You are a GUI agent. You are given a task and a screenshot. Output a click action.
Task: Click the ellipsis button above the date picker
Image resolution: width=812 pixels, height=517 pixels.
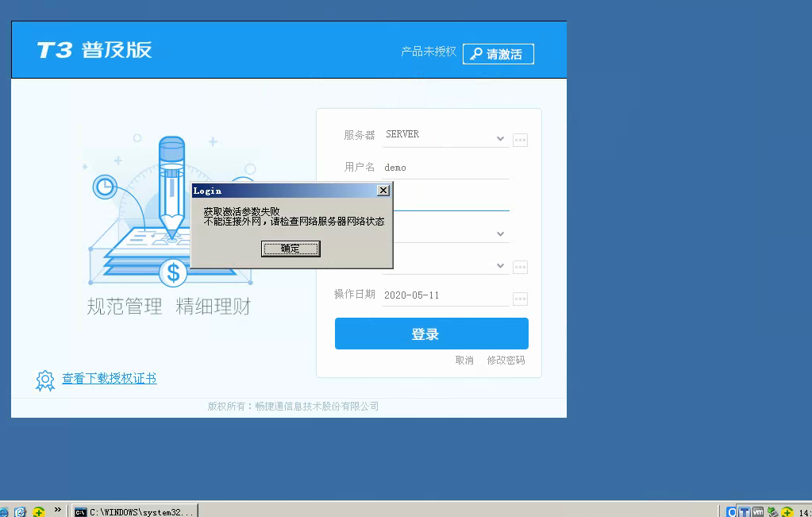[x=520, y=268]
